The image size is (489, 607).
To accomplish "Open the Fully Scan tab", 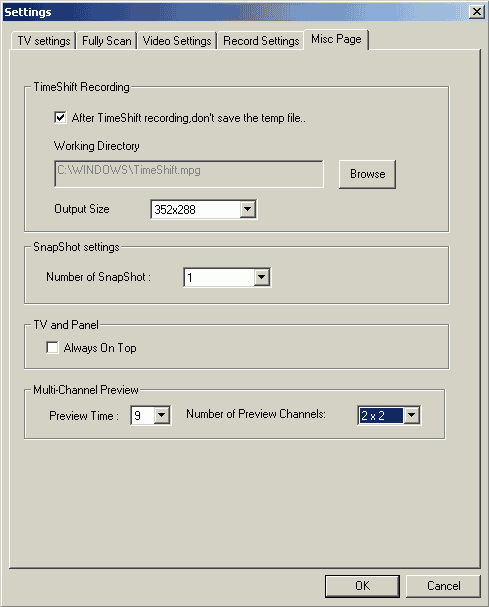I will [106, 41].
